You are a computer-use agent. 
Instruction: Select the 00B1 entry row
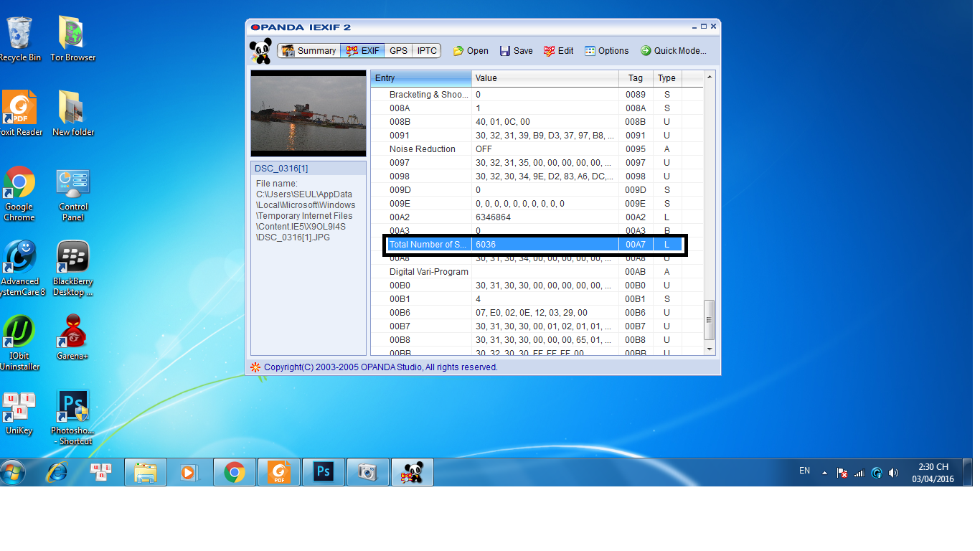tap(537, 299)
